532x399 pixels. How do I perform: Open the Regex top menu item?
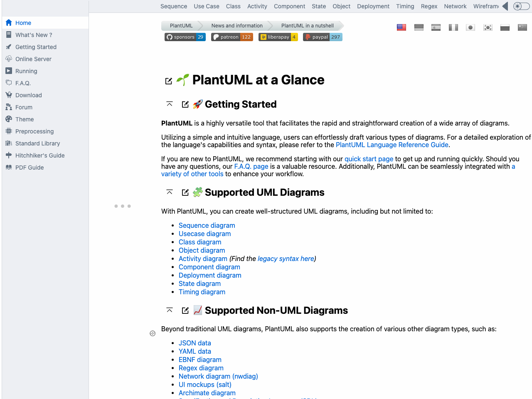(429, 6)
